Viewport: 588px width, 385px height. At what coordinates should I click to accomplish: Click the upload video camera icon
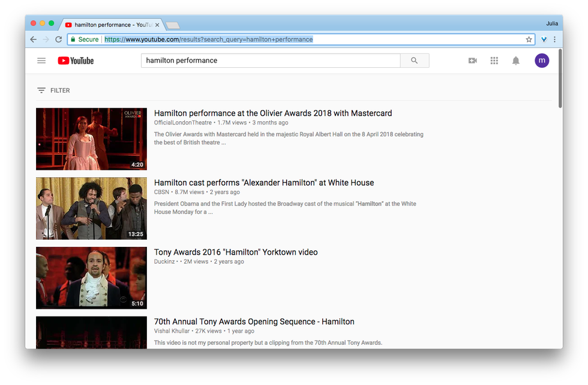click(472, 61)
